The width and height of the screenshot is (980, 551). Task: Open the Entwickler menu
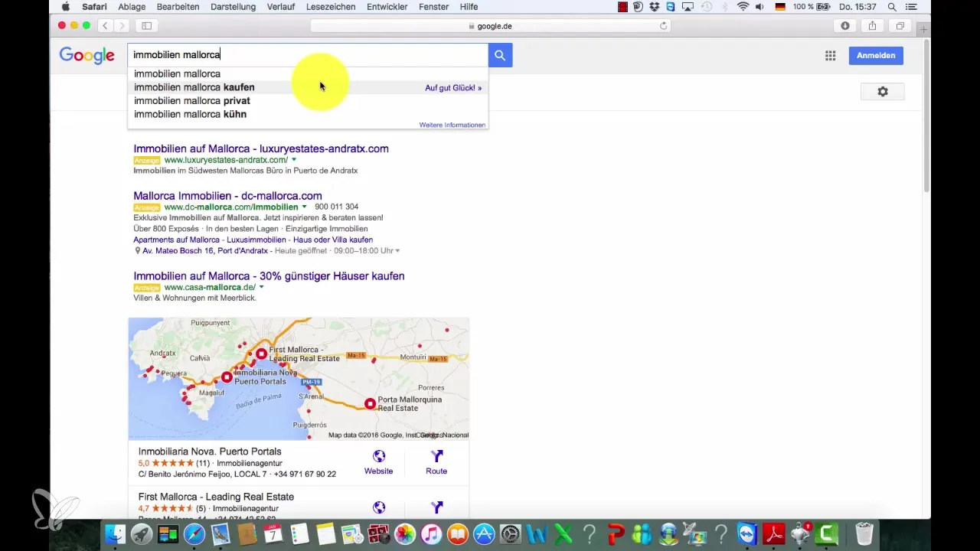click(387, 6)
